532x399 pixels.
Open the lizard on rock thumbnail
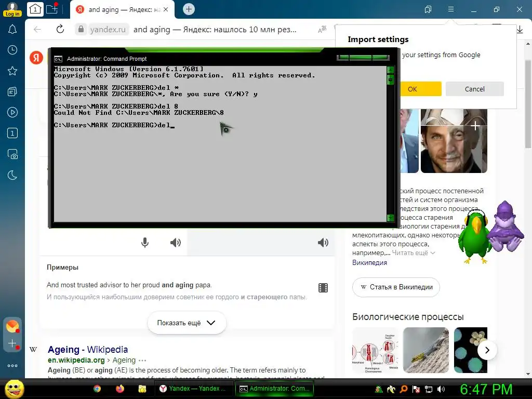tap(426, 350)
